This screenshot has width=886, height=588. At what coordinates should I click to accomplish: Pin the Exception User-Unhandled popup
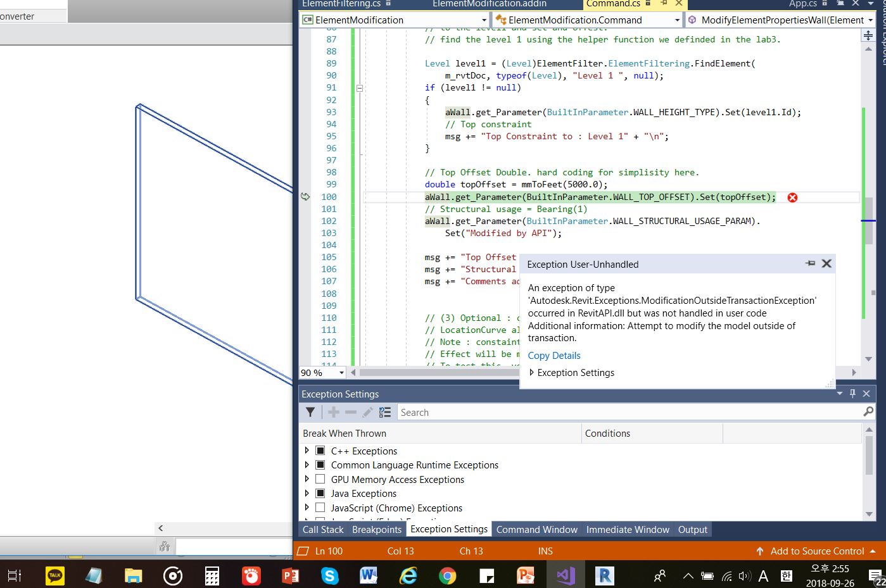coord(810,263)
